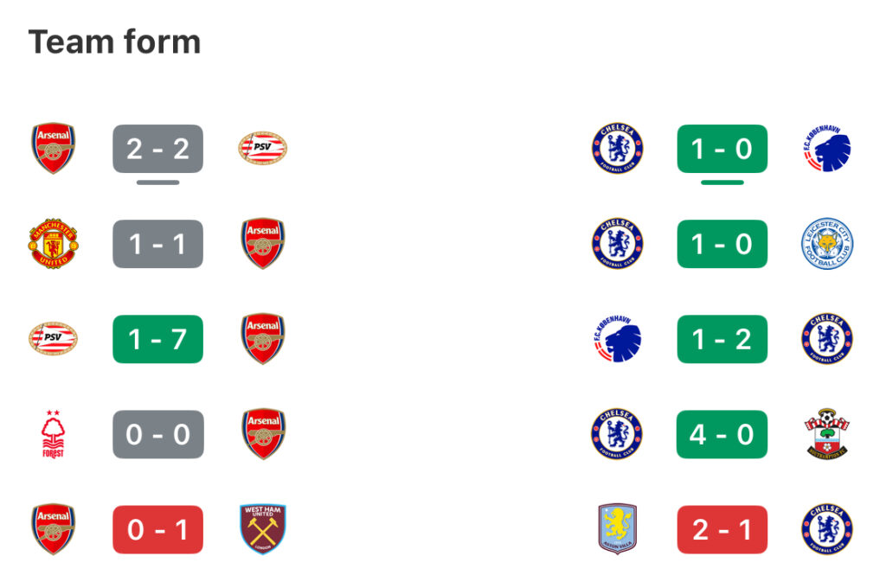Open the grey 0 - 0 Forest result
886x588 pixels.
(x=157, y=434)
